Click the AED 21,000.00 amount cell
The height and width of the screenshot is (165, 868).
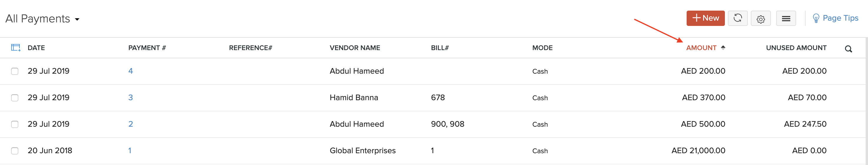click(698, 151)
